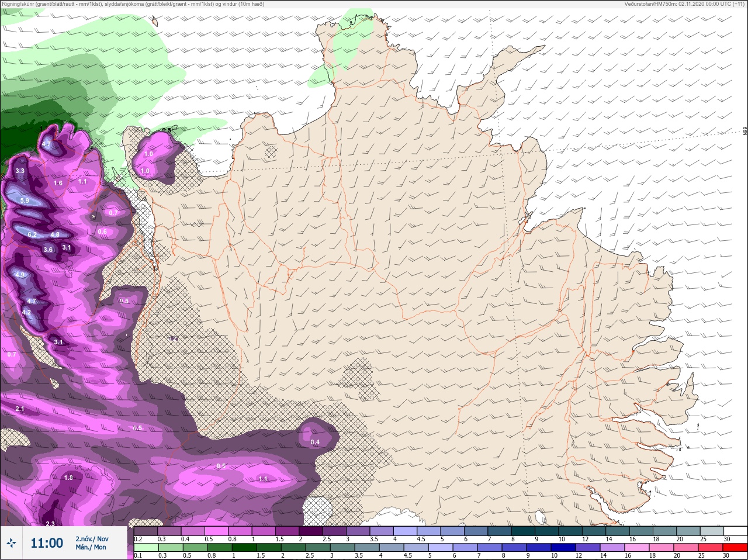The height and width of the screenshot is (560, 748).
Task: Click the 2.3 precipitation value on the map
Action: (x=50, y=524)
